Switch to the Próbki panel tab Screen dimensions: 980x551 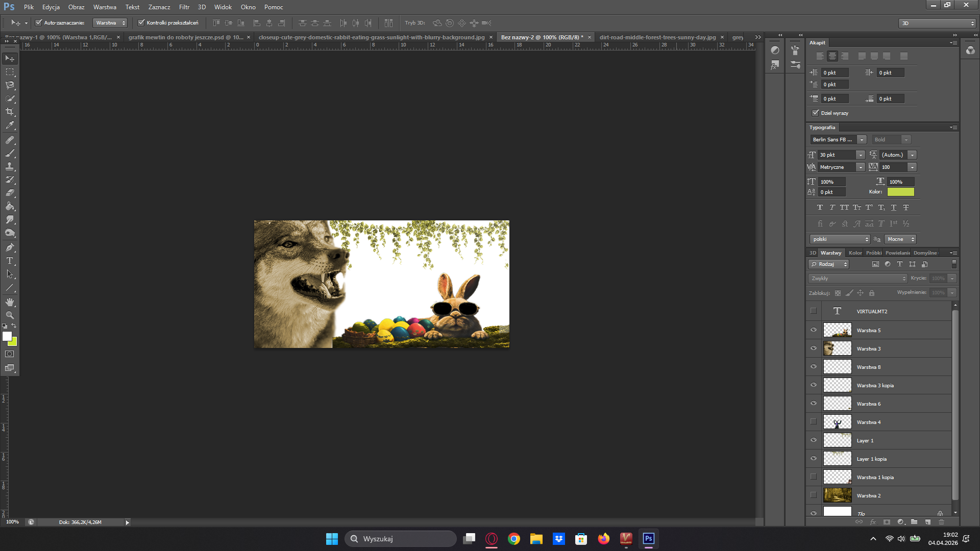[873, 253]
